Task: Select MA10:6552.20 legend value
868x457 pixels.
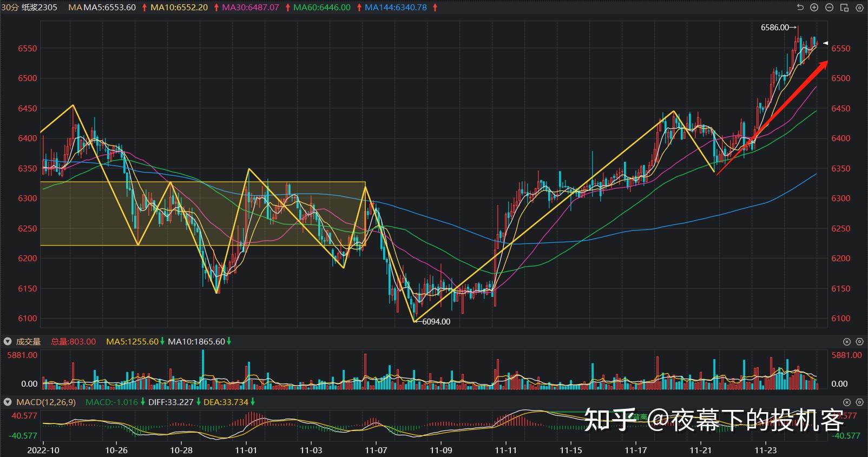Action: 179,8
